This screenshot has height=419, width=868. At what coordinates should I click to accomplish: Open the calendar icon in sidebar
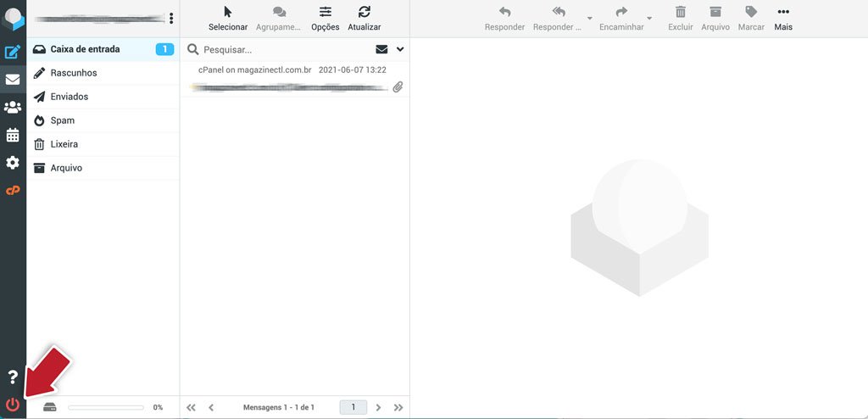(x=13, y=135)
